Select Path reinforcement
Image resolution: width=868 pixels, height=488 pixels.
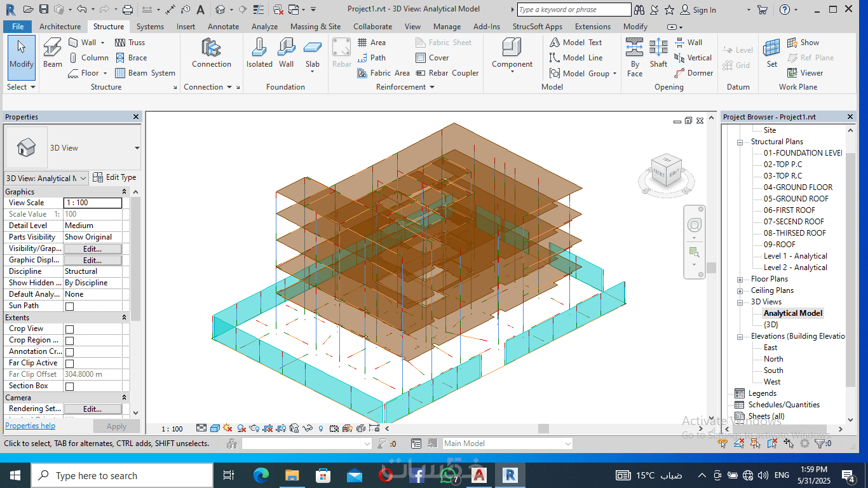coord(372,58)
